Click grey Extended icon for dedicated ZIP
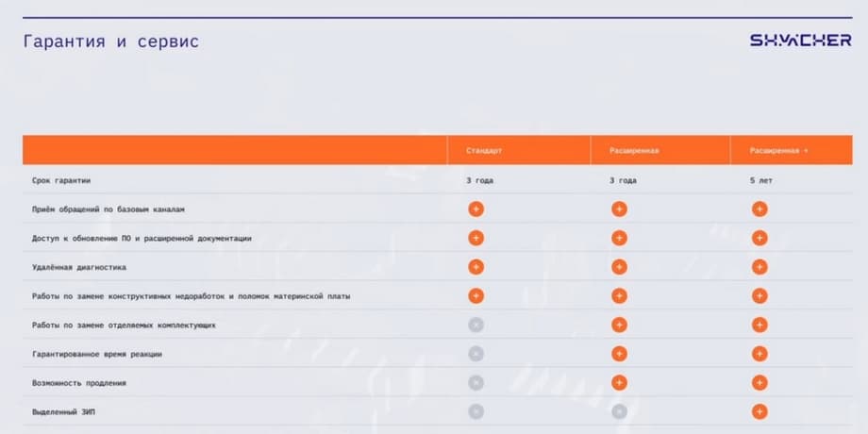 click(619, 411)
